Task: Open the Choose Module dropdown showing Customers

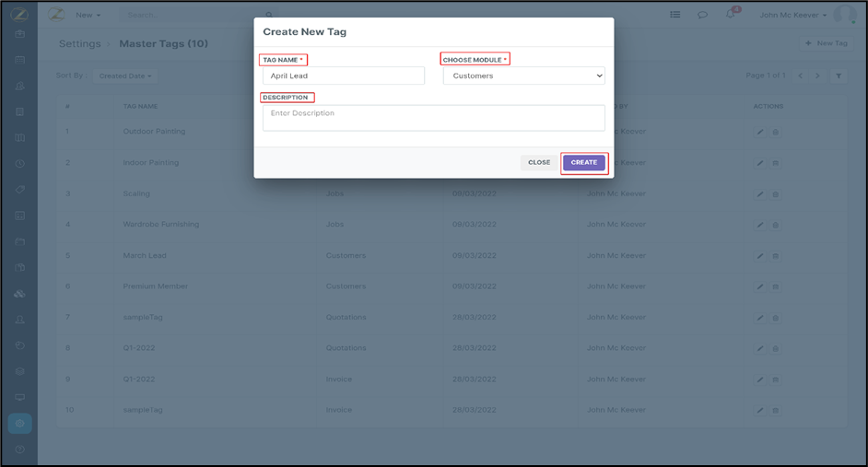Action: (523, 76)
